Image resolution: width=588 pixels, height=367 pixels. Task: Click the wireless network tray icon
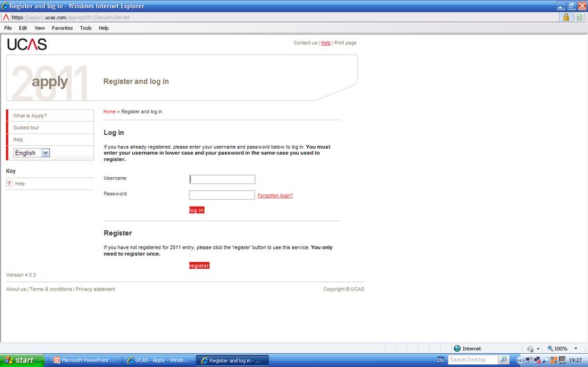(x=529, y=360)
